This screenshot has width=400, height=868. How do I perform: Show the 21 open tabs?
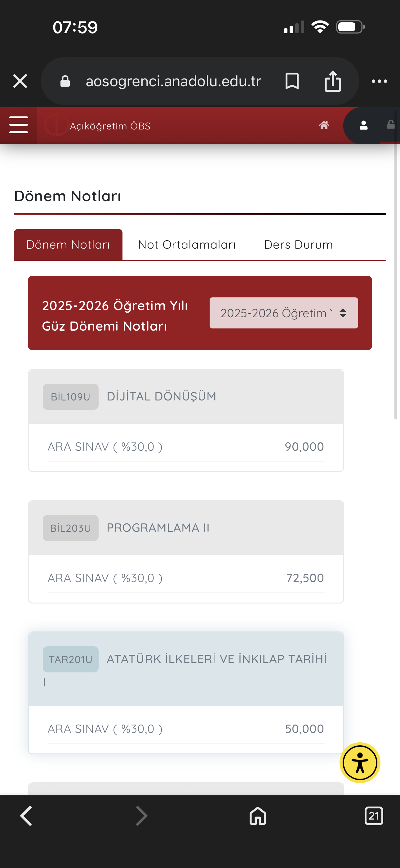(374, 816)
